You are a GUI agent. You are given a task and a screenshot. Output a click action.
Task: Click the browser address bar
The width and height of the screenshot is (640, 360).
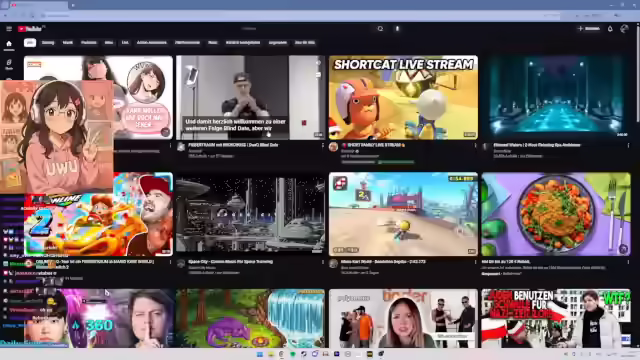[x=300, y=16]
